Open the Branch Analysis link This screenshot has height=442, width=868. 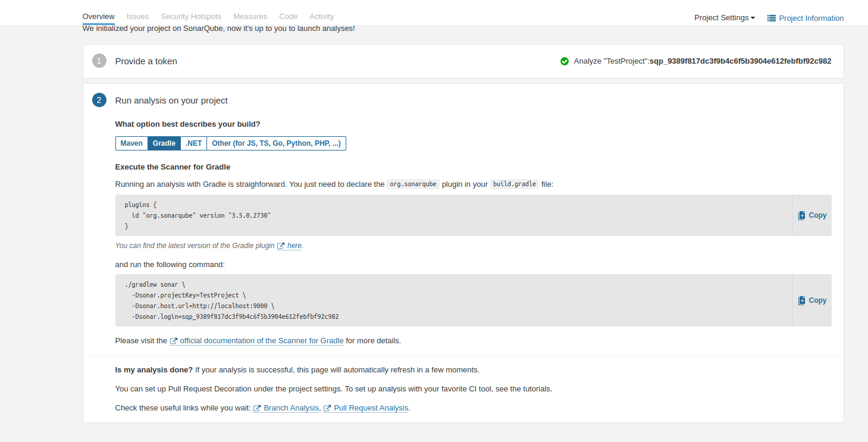(x=291, y=408)
